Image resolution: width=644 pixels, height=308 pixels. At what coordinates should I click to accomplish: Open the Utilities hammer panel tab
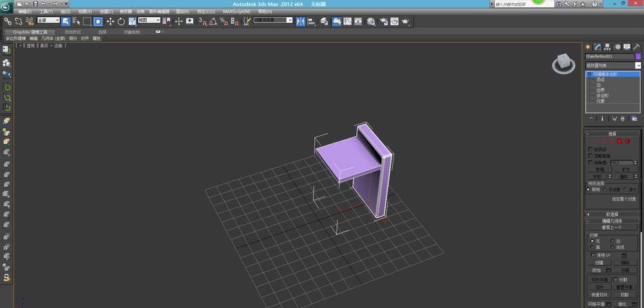637,47
